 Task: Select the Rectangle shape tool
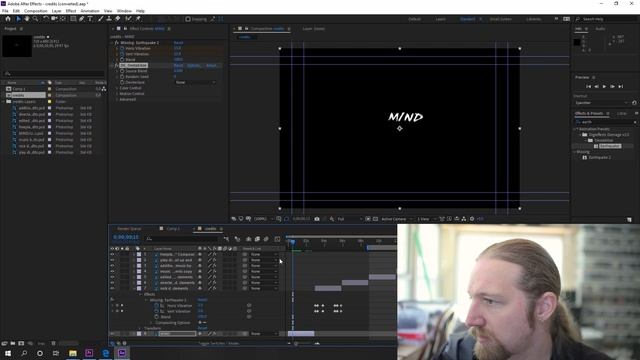tap(73, 19)
